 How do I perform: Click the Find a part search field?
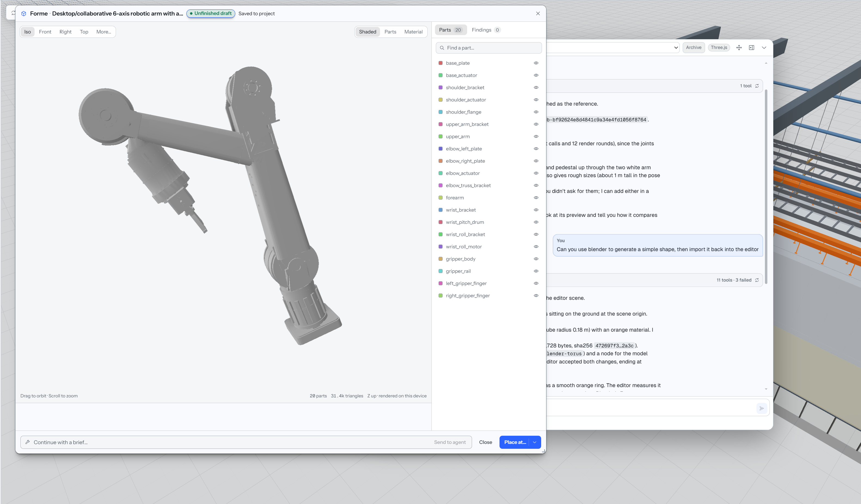(x=489, y=48)
